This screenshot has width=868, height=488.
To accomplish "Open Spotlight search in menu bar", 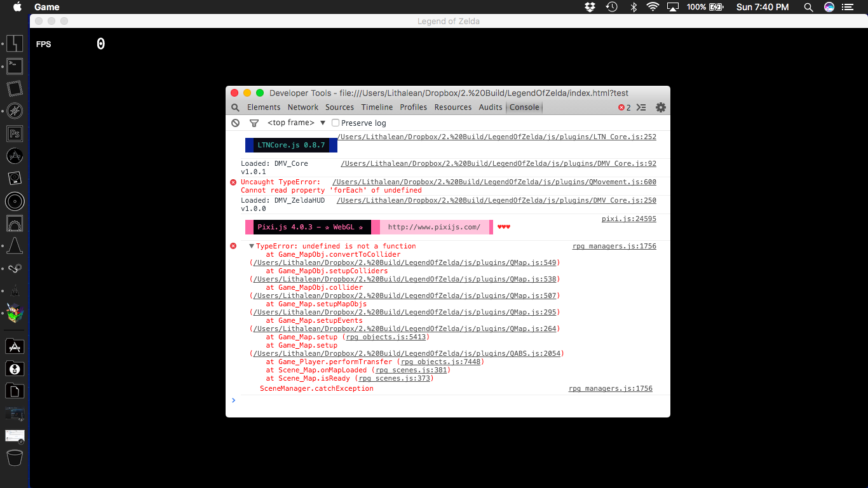I will coord(808,7).
